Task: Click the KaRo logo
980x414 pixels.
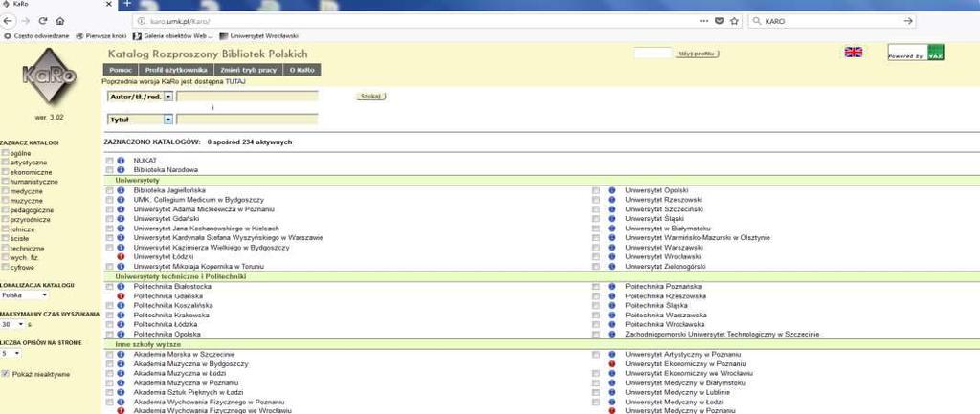Action: click(x=50, y=76)
